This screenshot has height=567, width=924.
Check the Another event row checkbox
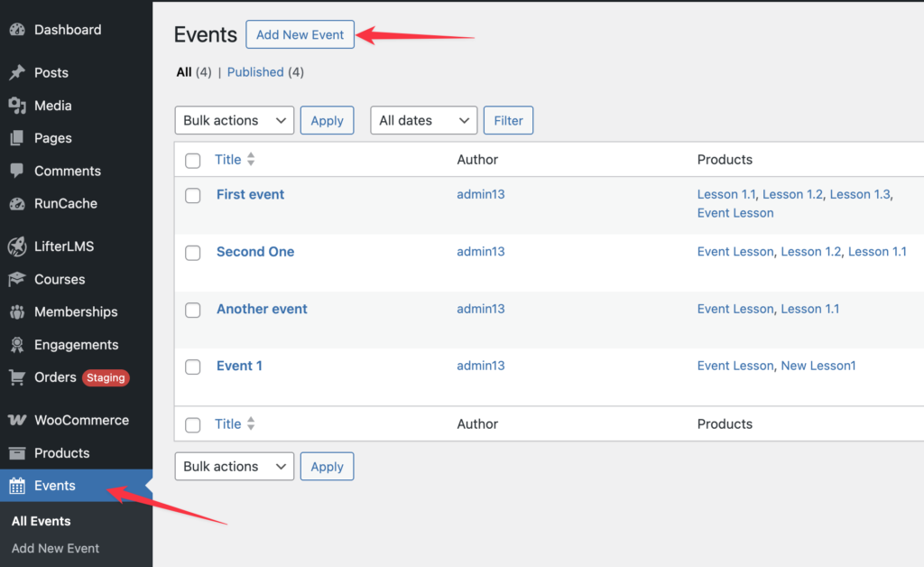193,310
